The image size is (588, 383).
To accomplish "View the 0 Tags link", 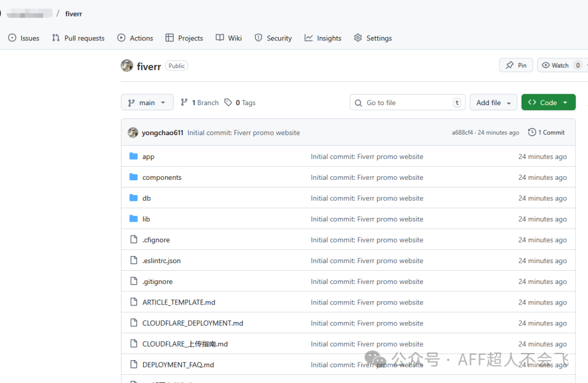I will [240, 102].
